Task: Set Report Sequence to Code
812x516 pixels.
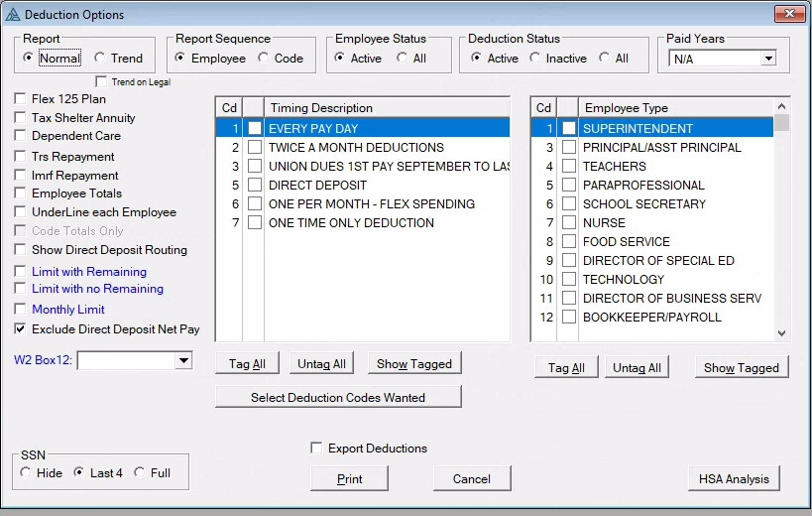Action: 264,59
